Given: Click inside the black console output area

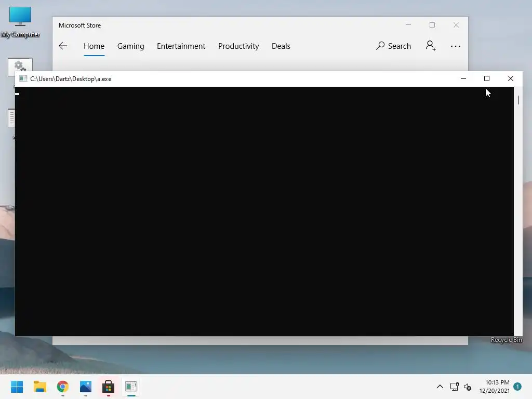Looking at the screenshot, I should (264, 211).
